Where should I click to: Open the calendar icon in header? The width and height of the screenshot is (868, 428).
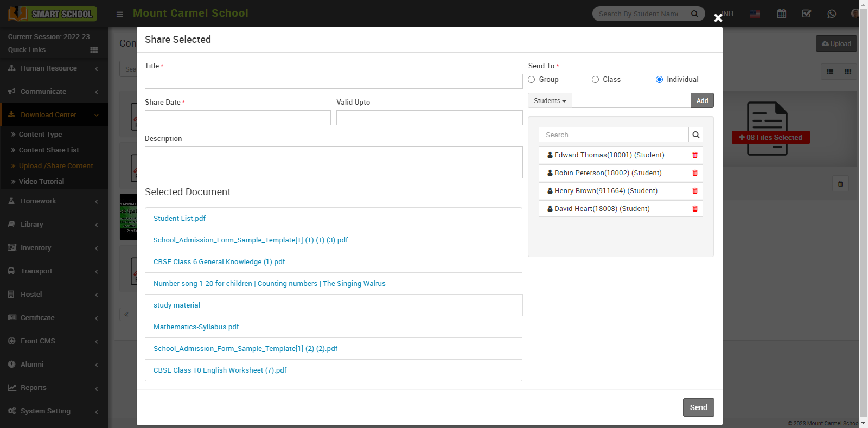[x=781, y=14]
